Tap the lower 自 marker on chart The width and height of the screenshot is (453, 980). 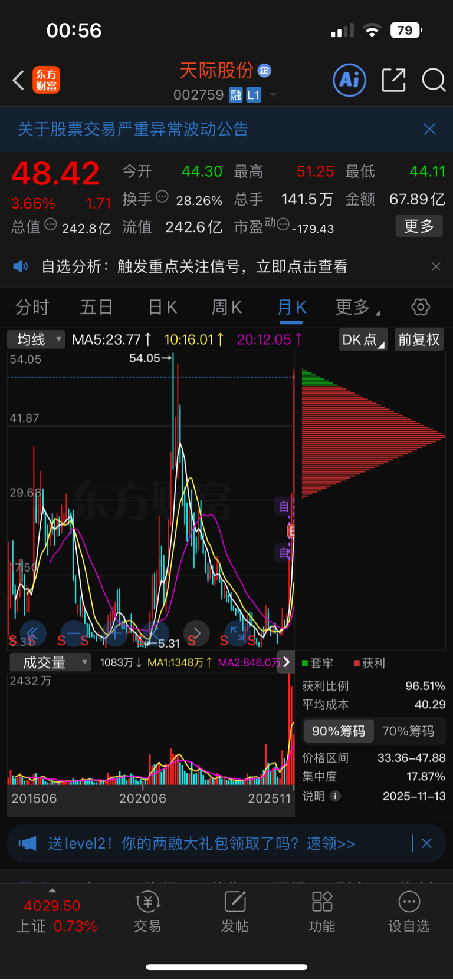(x=284, y=553)
